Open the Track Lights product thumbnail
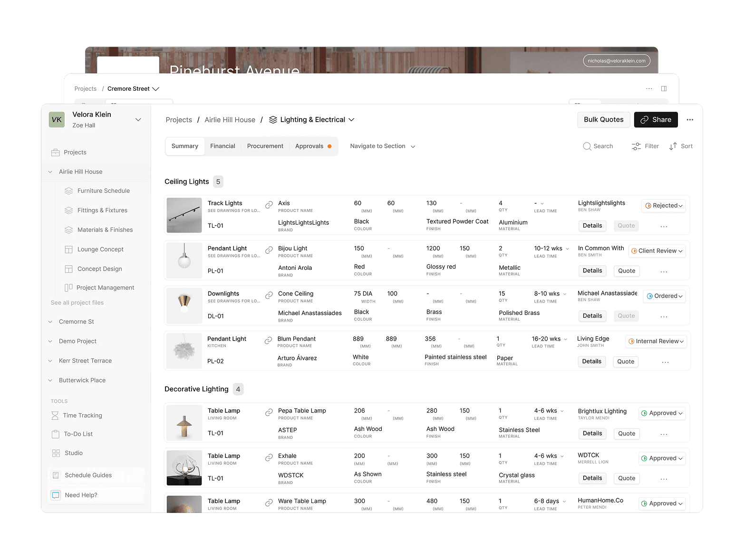This screenshot has height=560, width=744. pos(184,215)
